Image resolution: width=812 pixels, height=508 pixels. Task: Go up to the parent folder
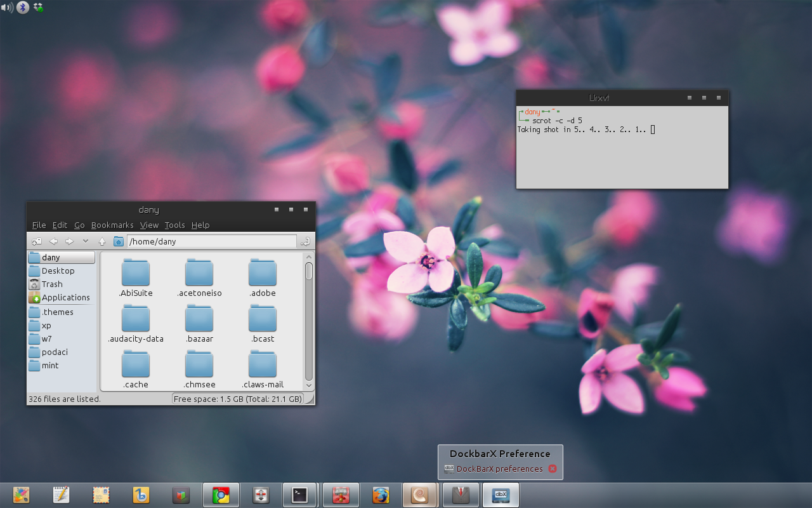point(102,241)
